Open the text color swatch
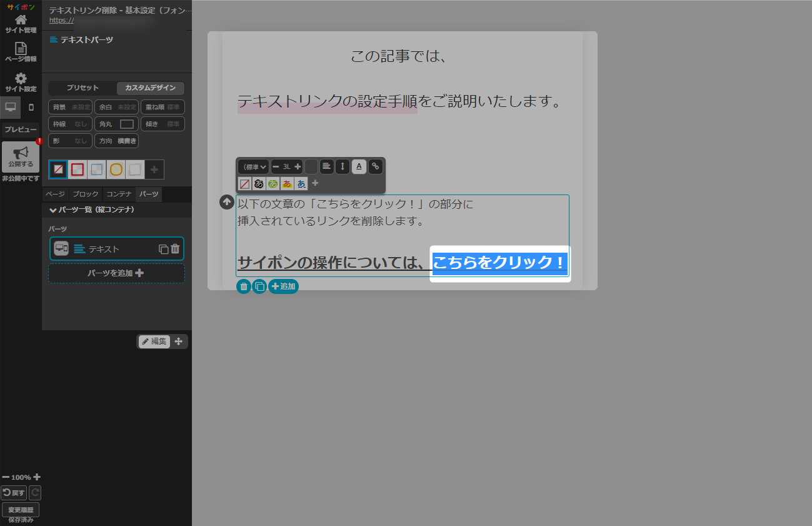This screenshot has height=526, width=812. click(311, 167)
